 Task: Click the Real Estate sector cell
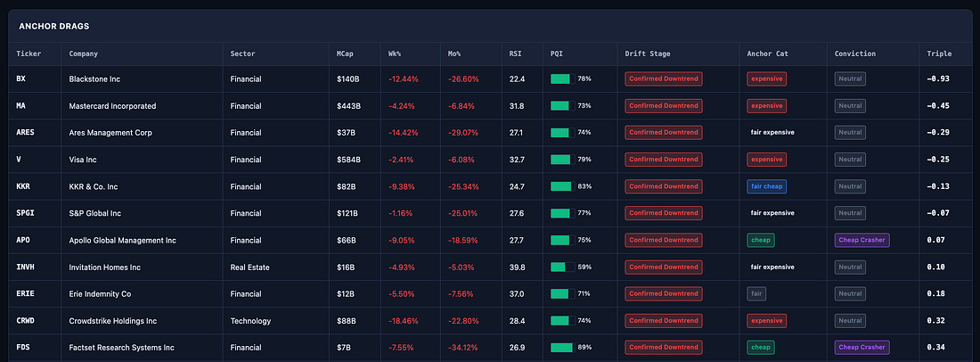(250, 267)
